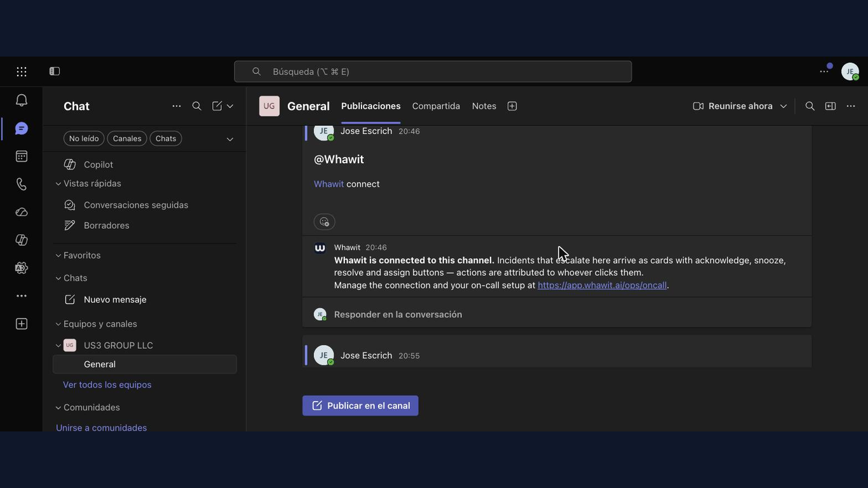The height and width of the screenshot is (488, 868).
Task: Select the General channel in sidebar
Action: (x=145, y=364)
